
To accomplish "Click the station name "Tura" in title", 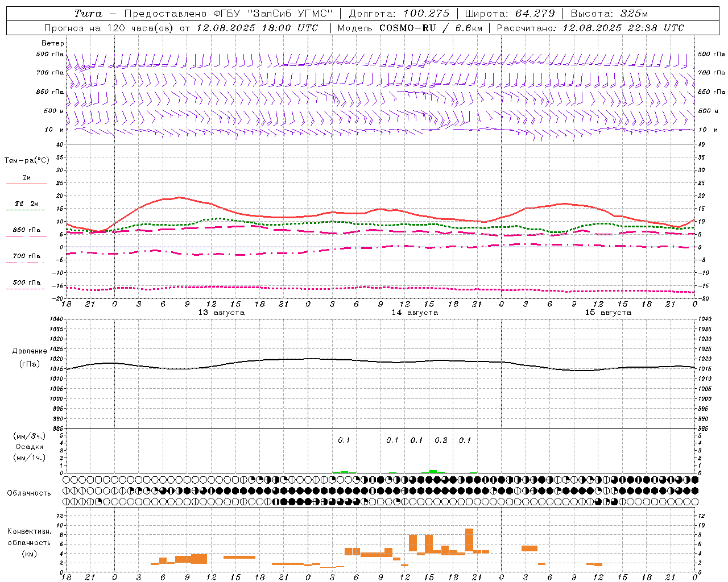I will point(88,14).
